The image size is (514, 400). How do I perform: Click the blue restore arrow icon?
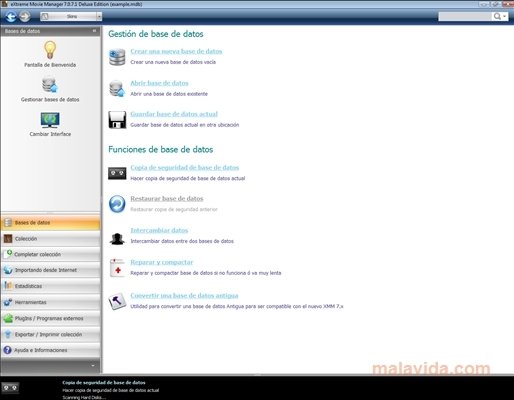point(117,204)
